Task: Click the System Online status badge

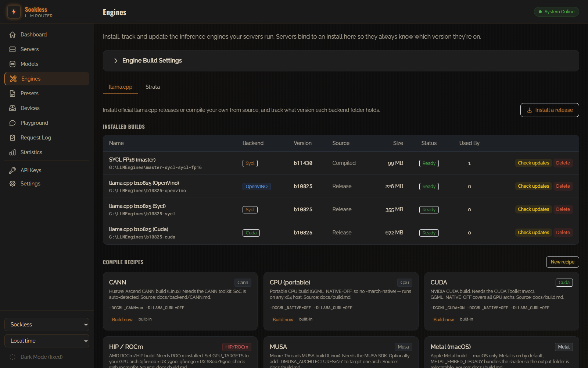Action: click(x=556, y=12)
